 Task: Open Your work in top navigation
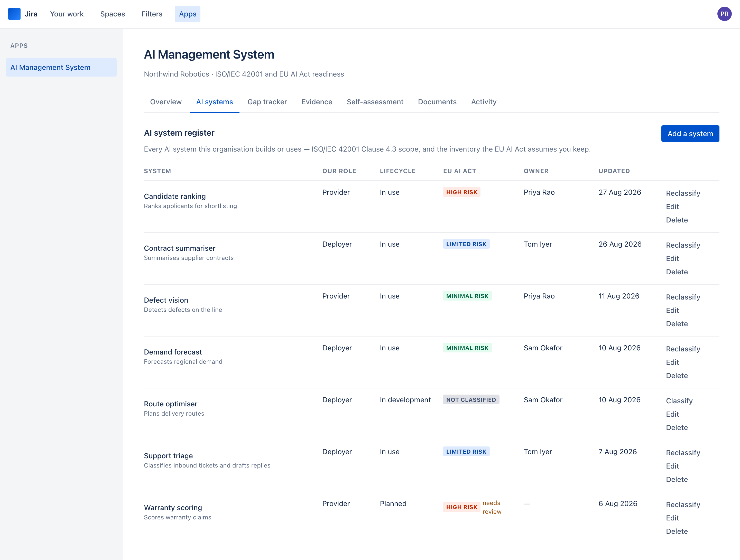[67, 14]
